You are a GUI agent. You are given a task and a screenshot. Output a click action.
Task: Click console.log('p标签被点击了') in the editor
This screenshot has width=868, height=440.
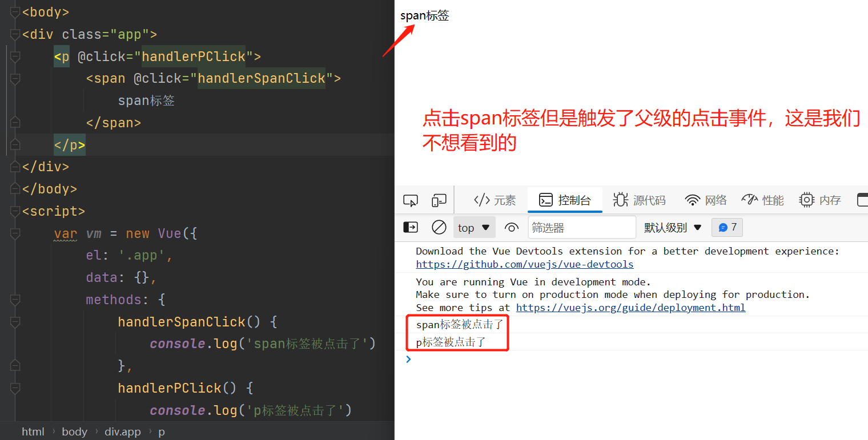[250, 410]
